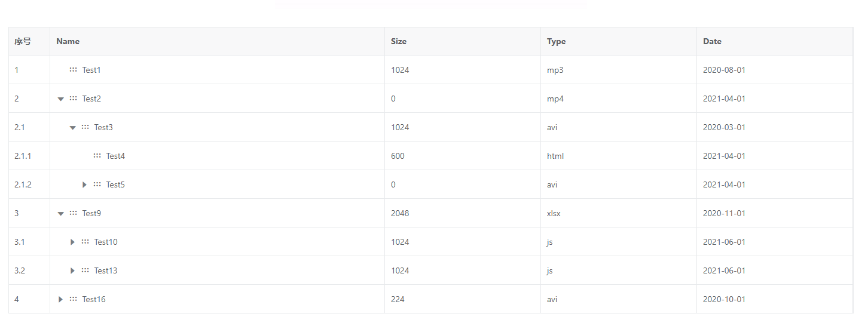Click the drag handle icon beside Test16
Image resolution: width=868 pixels, height=329 pixels.
73,299
